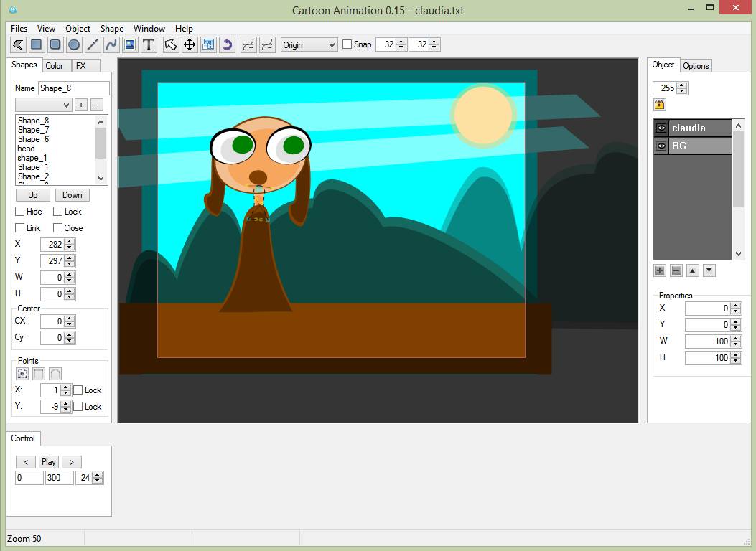Go to next frame button
This screenshot has height=551, width=756.
[x=72, y=462]
